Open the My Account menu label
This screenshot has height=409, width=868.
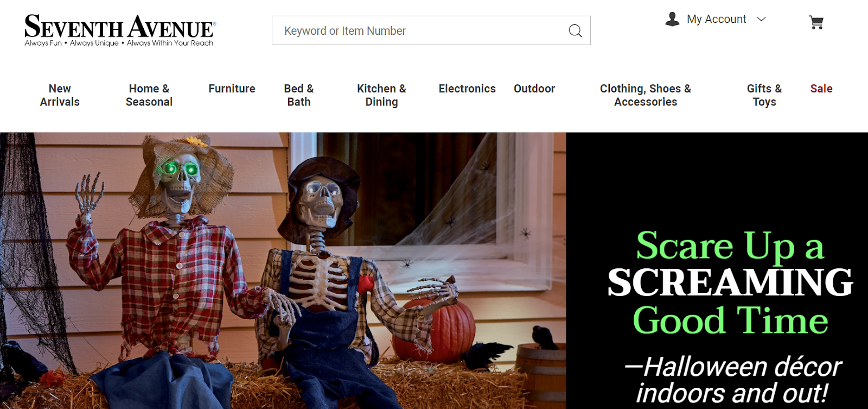(716, 19)
